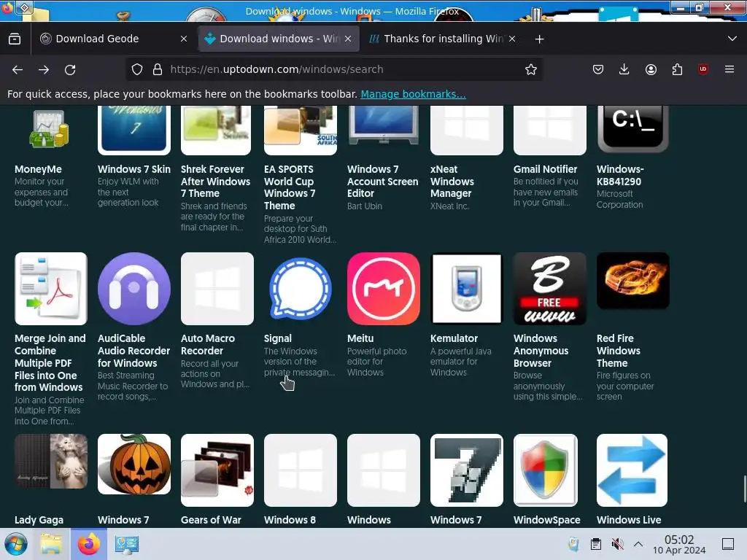This screenshot has width=747, height=560.
Task: Open a new tab
Action: pos(539,39)
